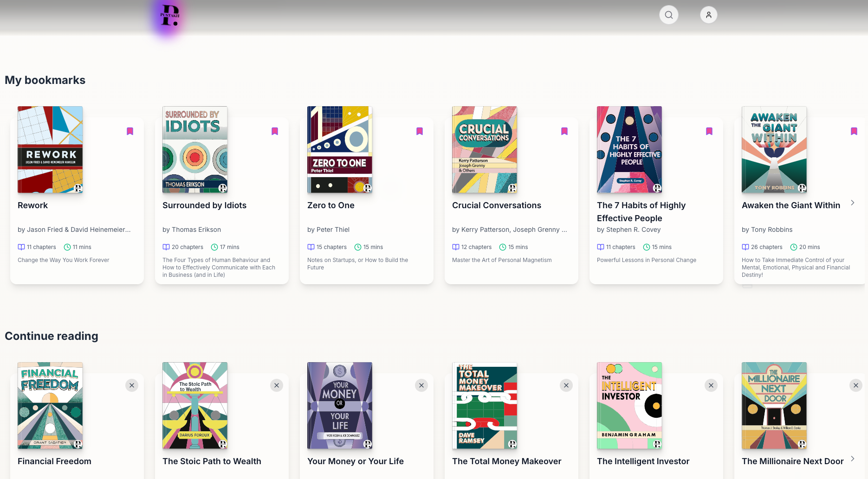
Task: Dismiss Financial Freedom from continue reading
Action: tap(132, 385)
